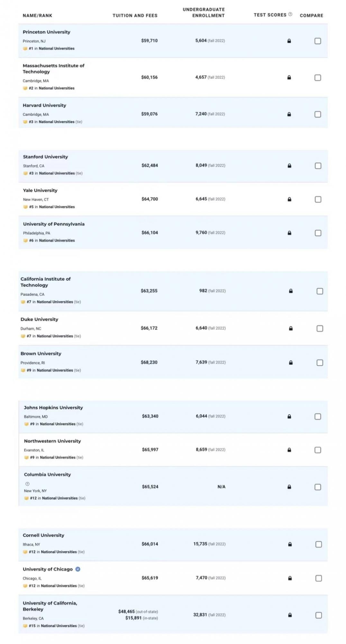
Task: Click the Name/Rank column header
Action: 37,15
